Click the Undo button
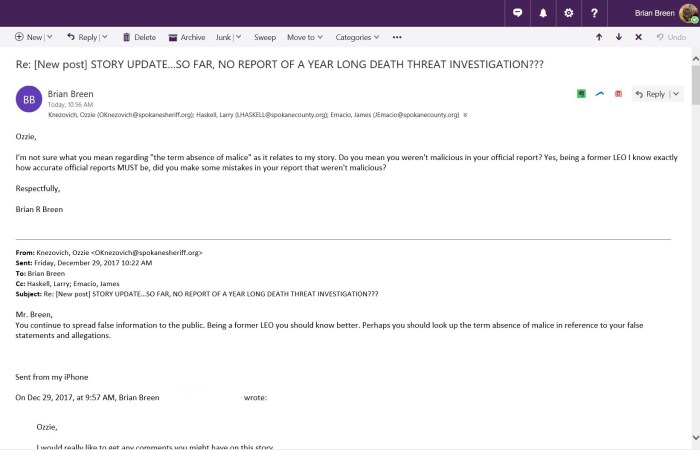Image resolution: width=700 pixels, height=450 pixels. (x=671, y=37)
